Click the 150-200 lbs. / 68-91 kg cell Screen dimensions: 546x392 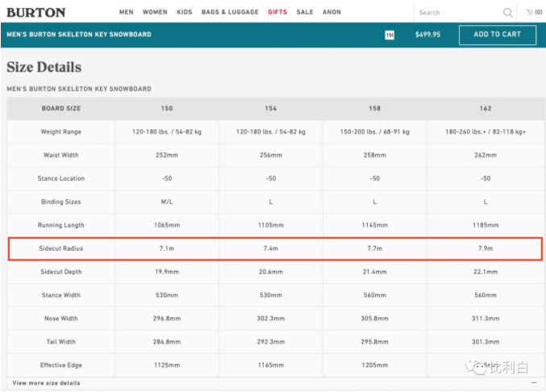(x=375, y=131)
